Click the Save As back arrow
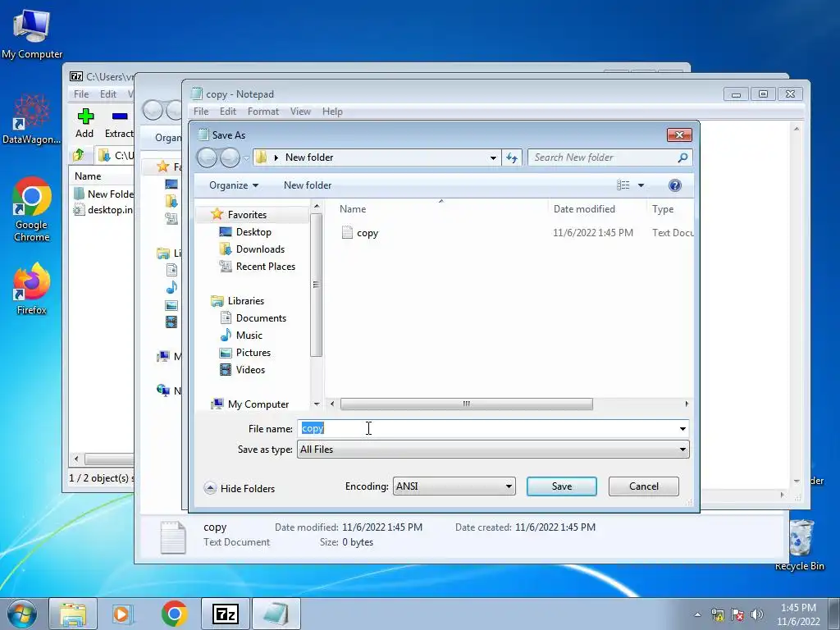Viewport: 840px width, 630px height. click(207, 157)
